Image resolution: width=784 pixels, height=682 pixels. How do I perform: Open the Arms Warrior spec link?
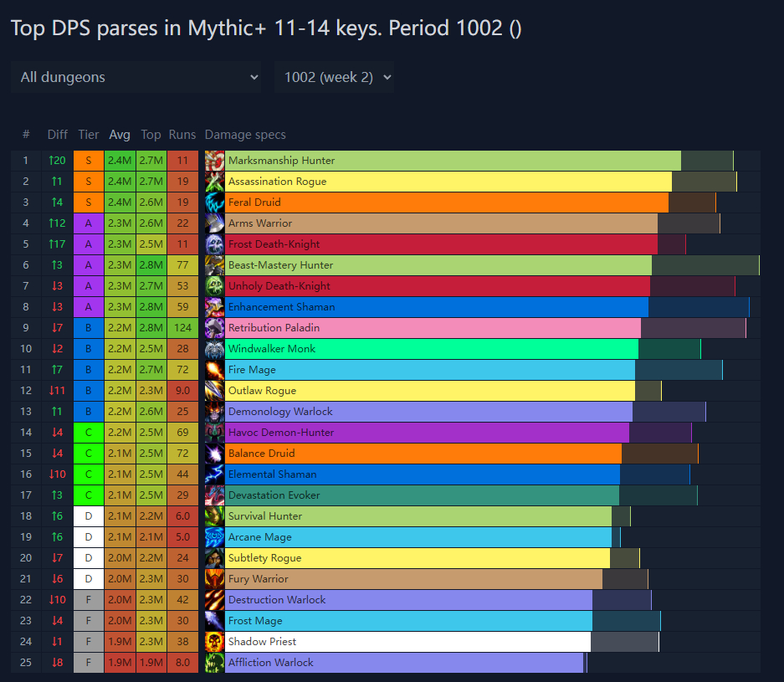(260, 223)
